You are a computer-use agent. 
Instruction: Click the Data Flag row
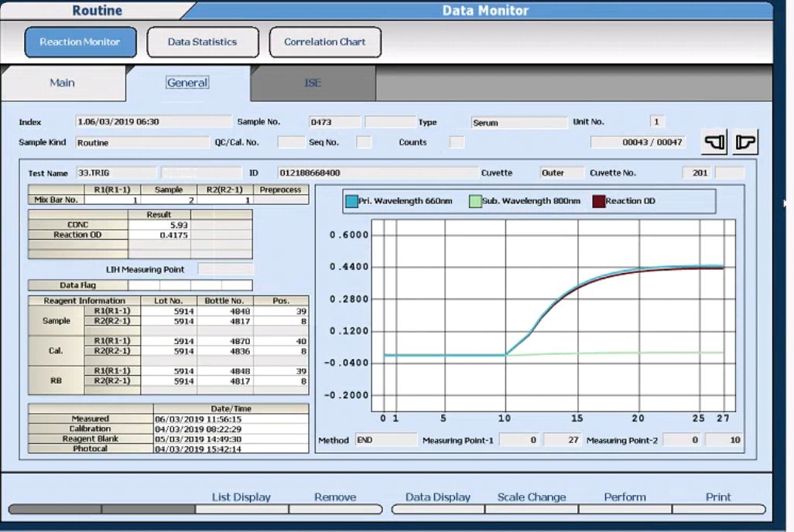(x=140, y=285)
